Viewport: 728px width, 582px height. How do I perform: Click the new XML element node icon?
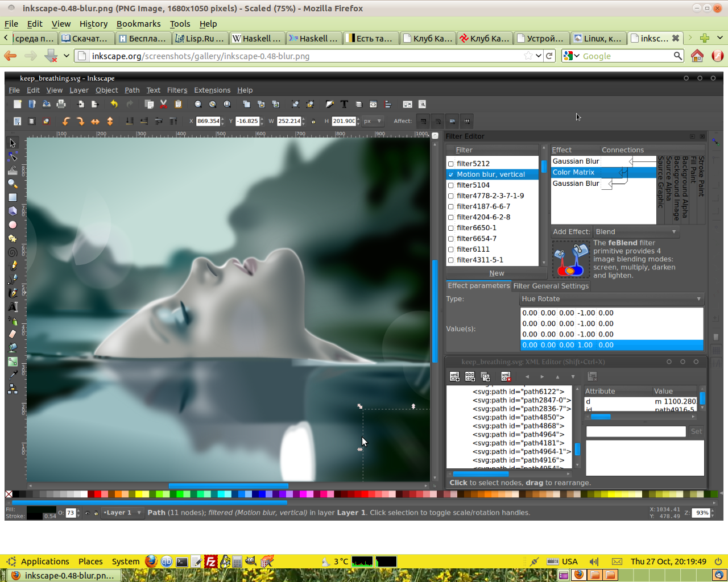454,376
